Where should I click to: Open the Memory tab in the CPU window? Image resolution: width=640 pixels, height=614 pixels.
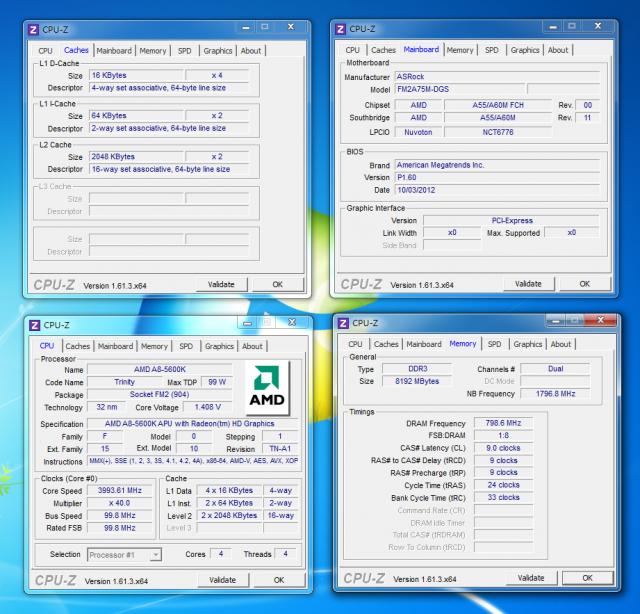pyautogui.click(x=154, y=346)
